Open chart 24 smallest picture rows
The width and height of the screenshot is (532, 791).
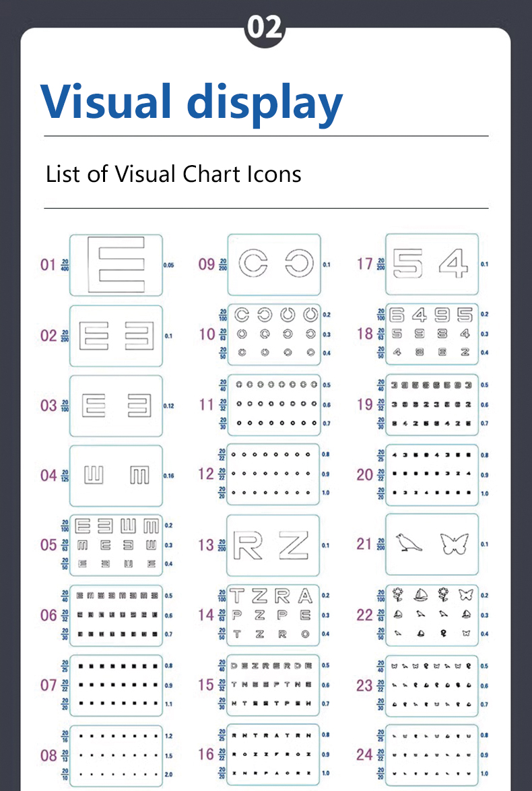(x=432, y=755)
